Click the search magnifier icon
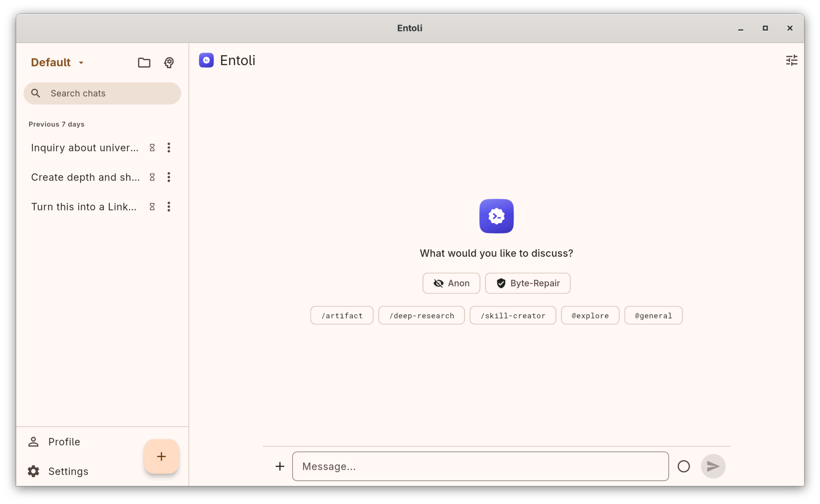Viewport: 820px width, 504px height. click(x=36, y=93)
